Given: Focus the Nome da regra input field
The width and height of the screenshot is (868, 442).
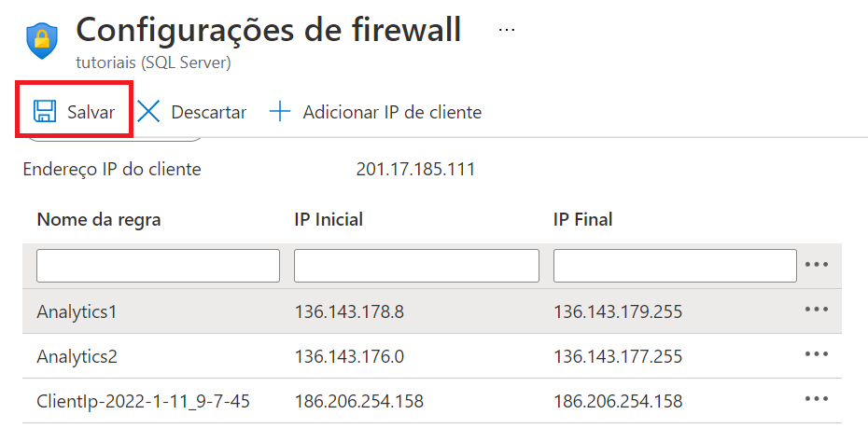Looking at the screenshot, I should pyautogui.click(x=159, y=266).
